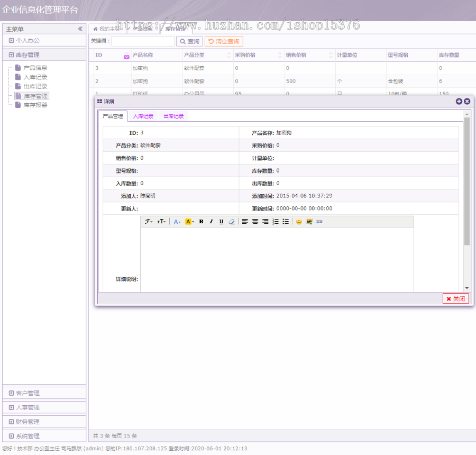Toggle right text alignment
Viewport: 476px width, 455px height.
(x=266, y=222)
